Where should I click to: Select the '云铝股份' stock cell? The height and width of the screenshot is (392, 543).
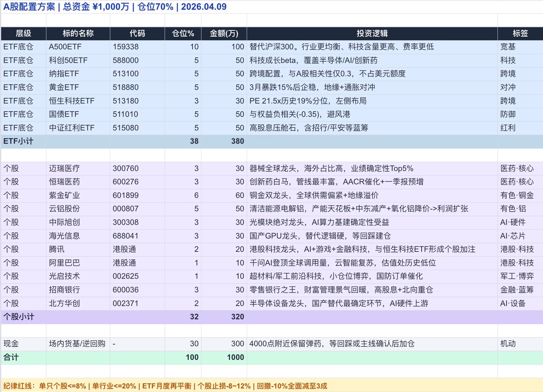(78, 209)
